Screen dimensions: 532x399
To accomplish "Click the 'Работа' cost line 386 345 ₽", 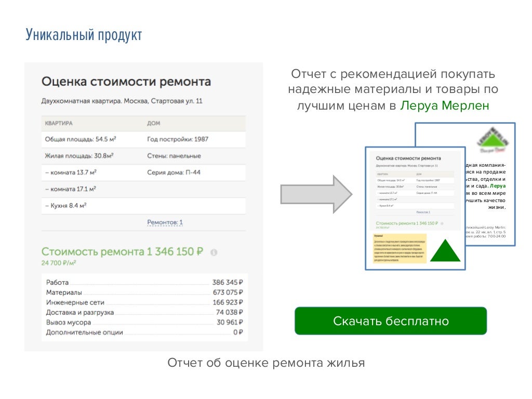I will pyautogui.click(x=144, y=282).
